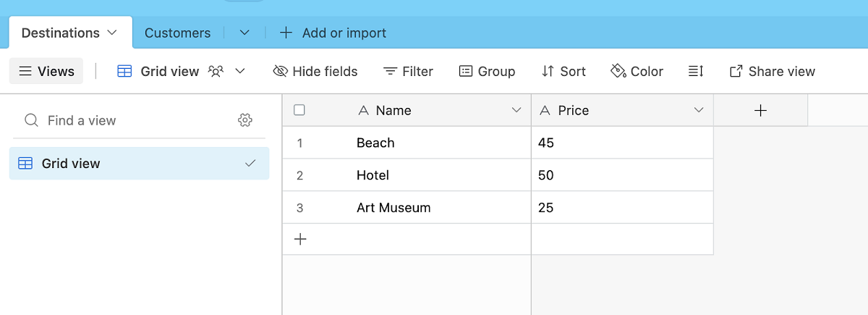Select the price cell 50
The width and height of the screenshot is (868, 315).
[x=622, y=175]
